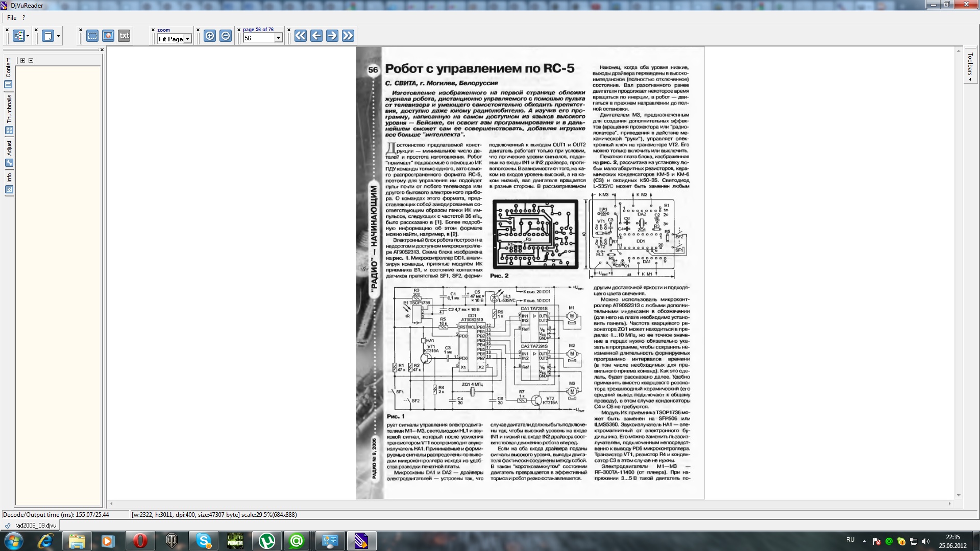The image size is (980, 551).
Task: Jump to the last page
Action: 348,36
